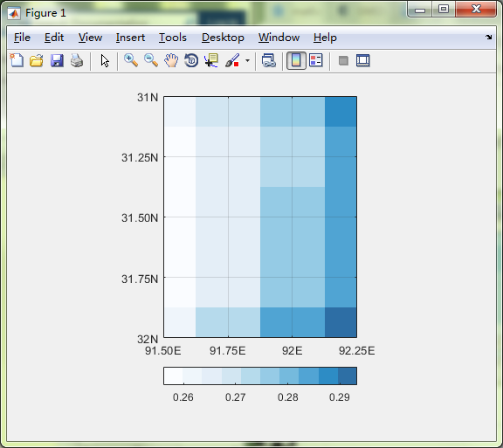Click Show Plot Tools and Dock Figure icon
The height and width of the screenshot is (448, 503).
pos(363,60)
